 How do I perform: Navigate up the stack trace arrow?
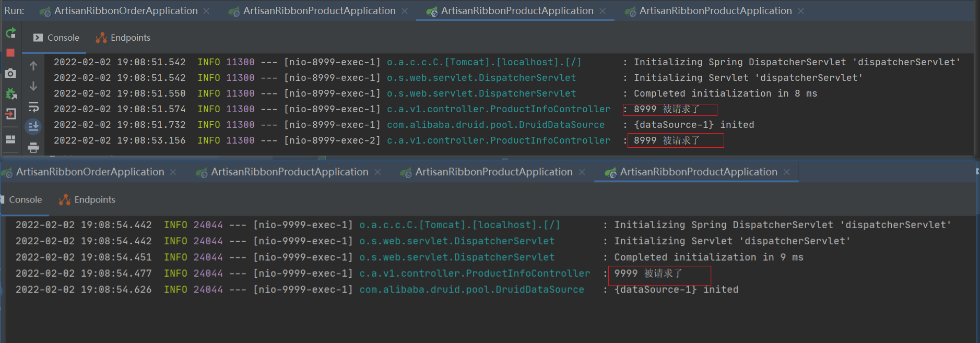[x=33, y=66]
